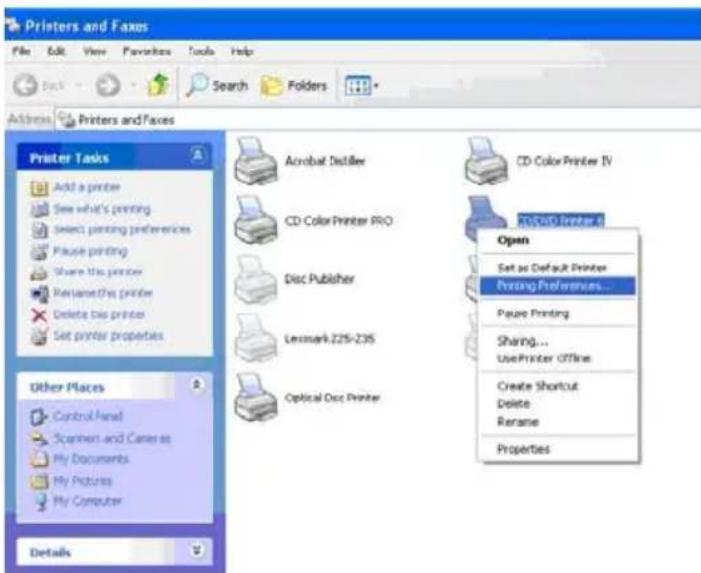Select the Lexmark printer icon

click(x=256, y=338)
